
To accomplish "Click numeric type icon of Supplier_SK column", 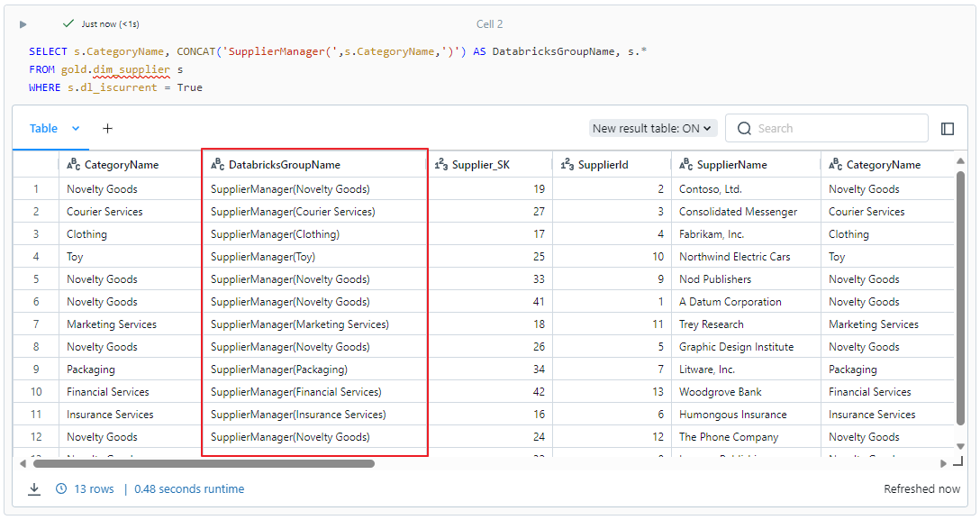I will point(441,164).
